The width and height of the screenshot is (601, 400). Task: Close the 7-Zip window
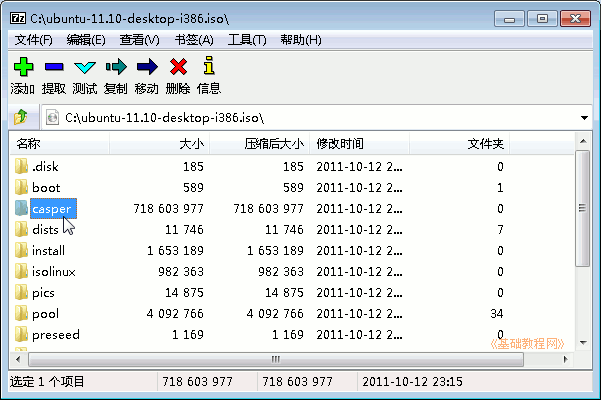click(575, 18)
